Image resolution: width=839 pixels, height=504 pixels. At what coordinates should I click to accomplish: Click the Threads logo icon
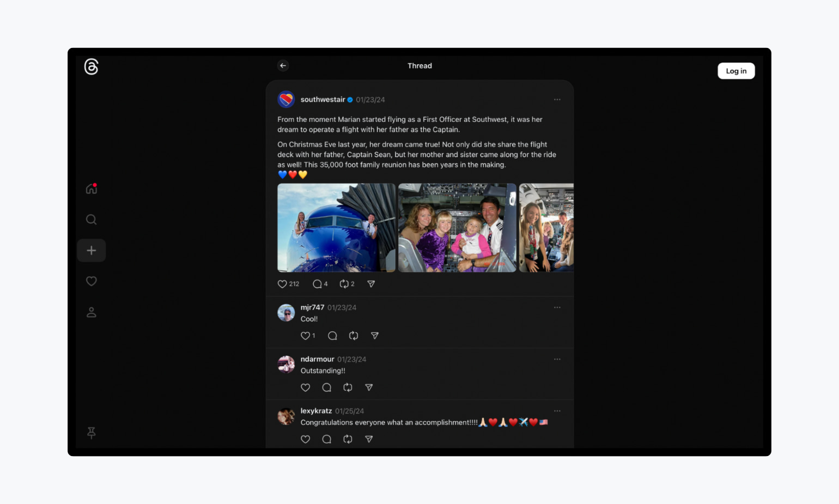point(91,67)
